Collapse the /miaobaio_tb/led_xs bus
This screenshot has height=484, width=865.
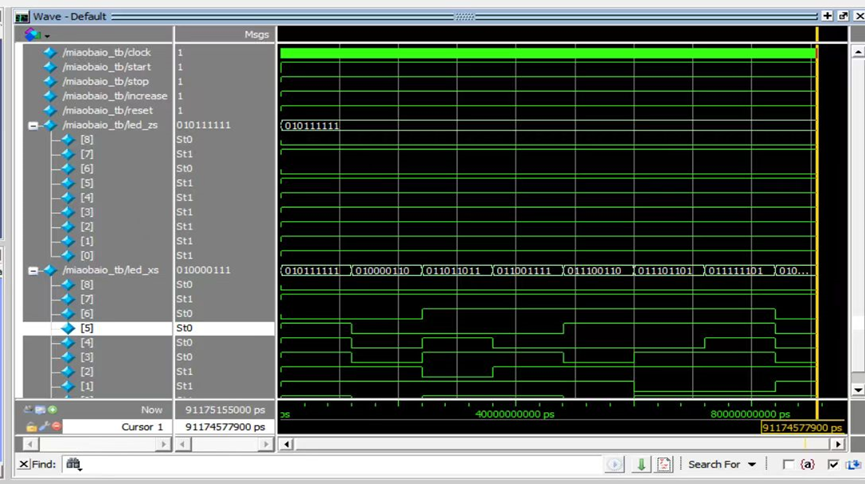33,270
